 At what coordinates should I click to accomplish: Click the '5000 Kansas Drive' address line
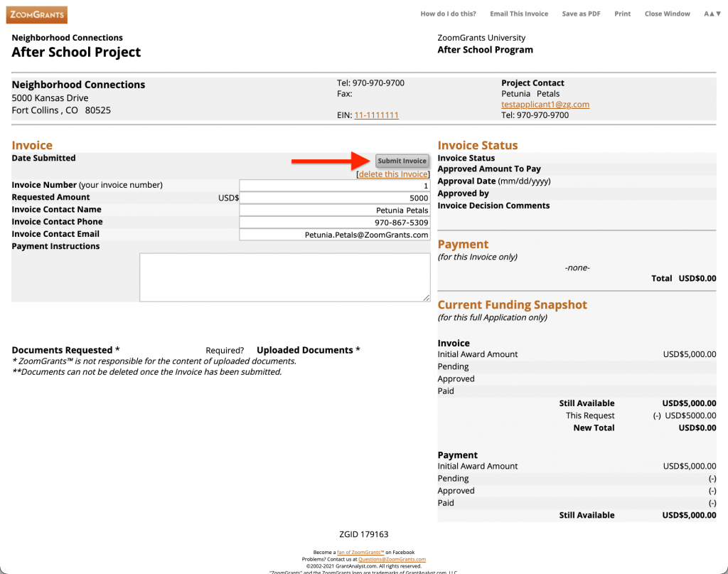pos(50,98)
